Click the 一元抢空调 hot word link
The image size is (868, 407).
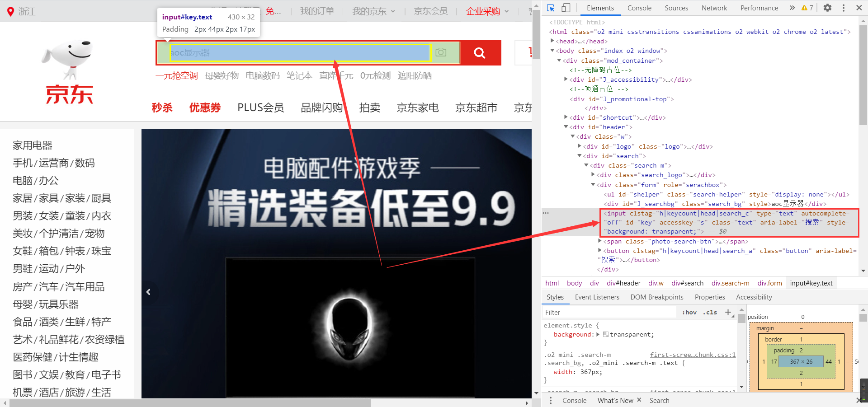click(x=177, y=75)
